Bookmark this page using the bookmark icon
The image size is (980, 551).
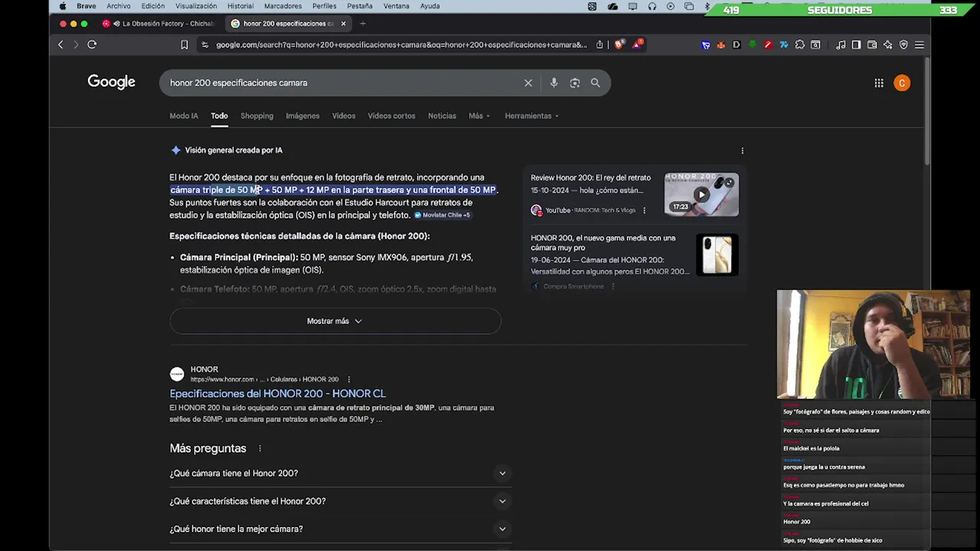tap(185, 44)
